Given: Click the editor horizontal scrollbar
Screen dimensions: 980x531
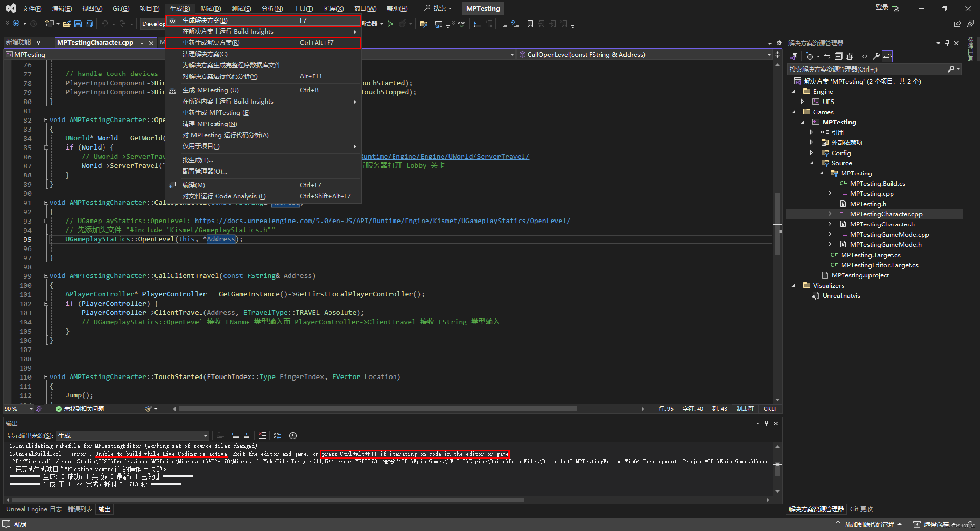Looking at the screenshot, I should 378,409.
